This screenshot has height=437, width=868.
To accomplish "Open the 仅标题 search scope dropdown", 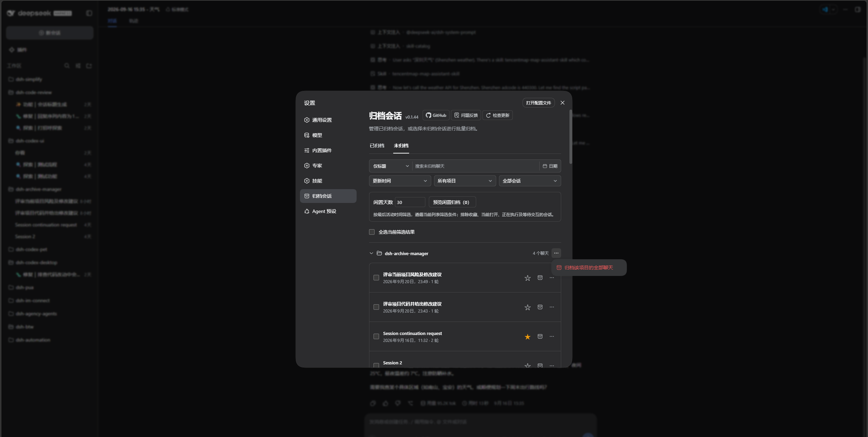I will [390, 166].
